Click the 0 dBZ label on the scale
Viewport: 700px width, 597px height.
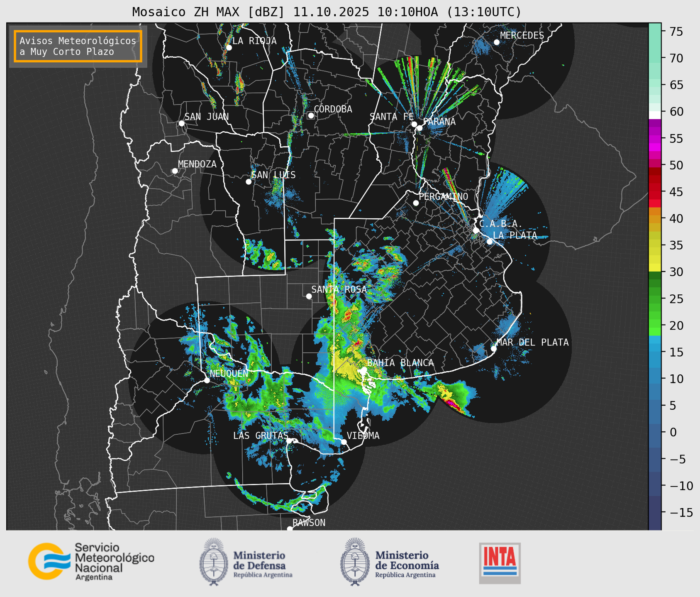coord(673,432)
